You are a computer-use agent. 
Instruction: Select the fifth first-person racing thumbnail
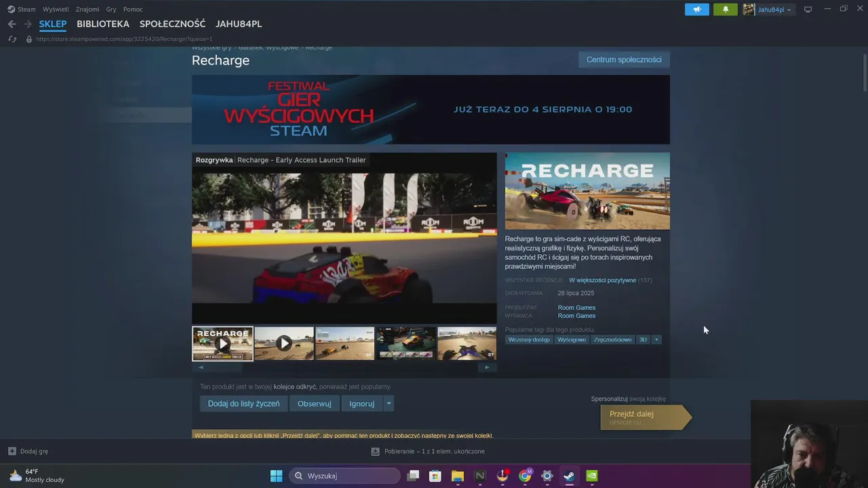[x=467, y=344]
